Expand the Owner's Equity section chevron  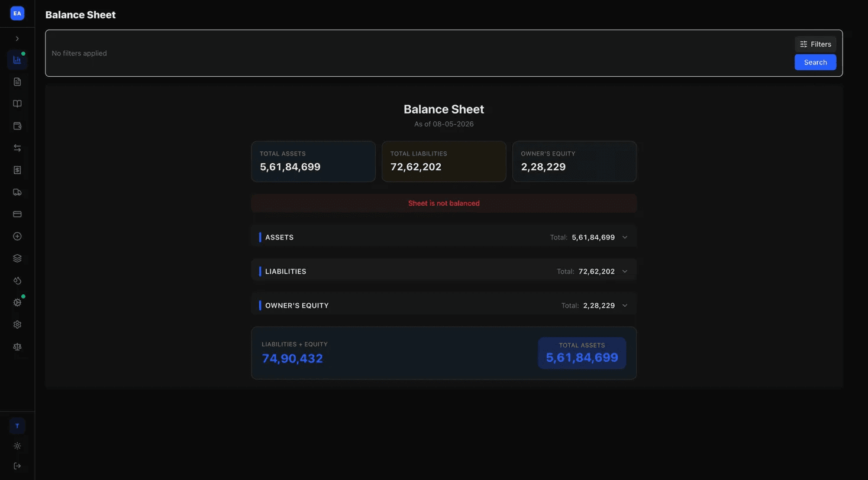point(625,306)
